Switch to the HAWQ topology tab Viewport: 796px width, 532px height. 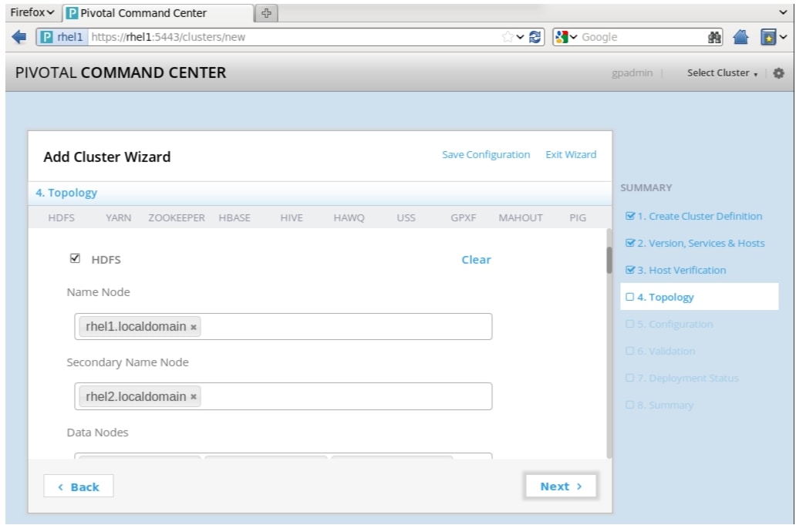tap(349, 217)
